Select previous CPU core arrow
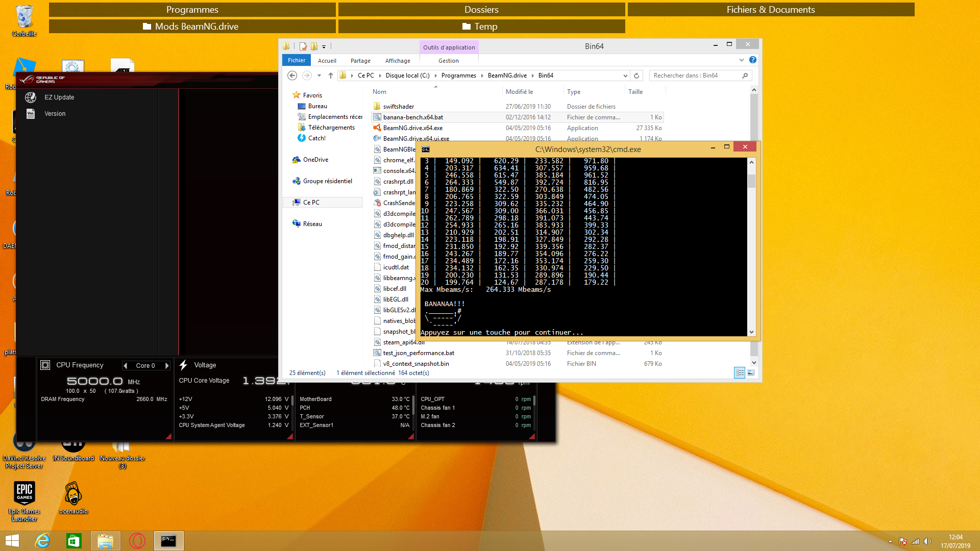 125,365
